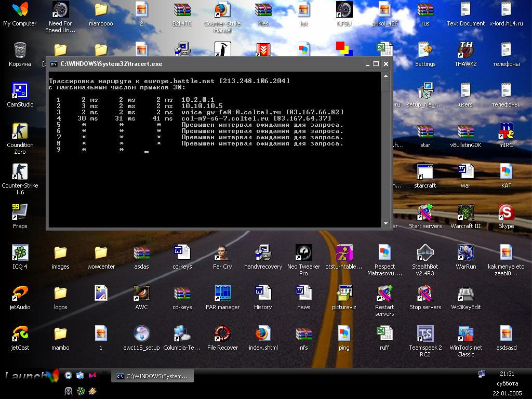
Task: Open the jetAudio shortcut
Action: (x=20, y=294)
